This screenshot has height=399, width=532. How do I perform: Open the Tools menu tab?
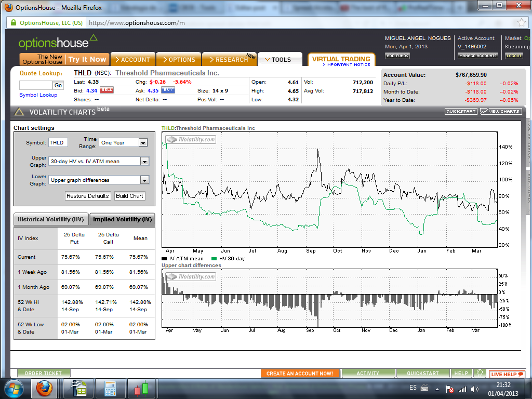point(280,60)
